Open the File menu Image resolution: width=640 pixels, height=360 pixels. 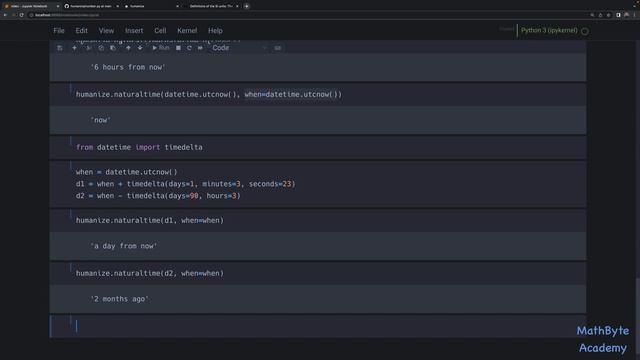pos(59,31)
